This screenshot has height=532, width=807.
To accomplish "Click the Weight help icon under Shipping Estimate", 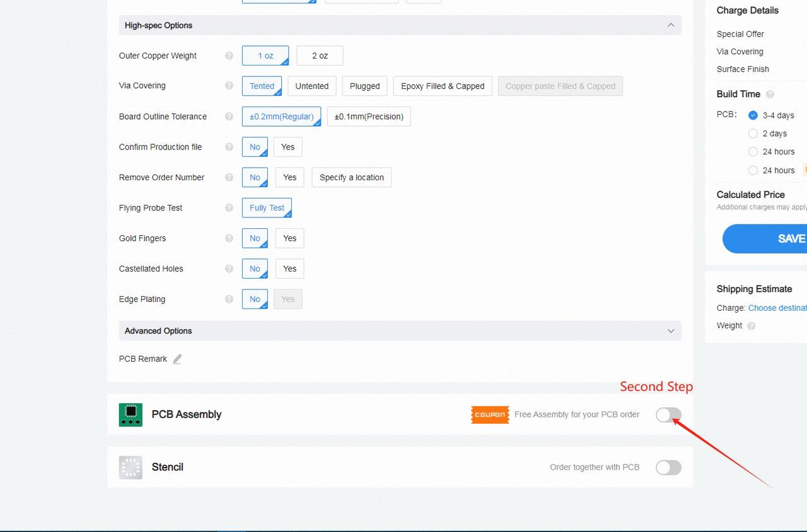I will click(752, 326).
